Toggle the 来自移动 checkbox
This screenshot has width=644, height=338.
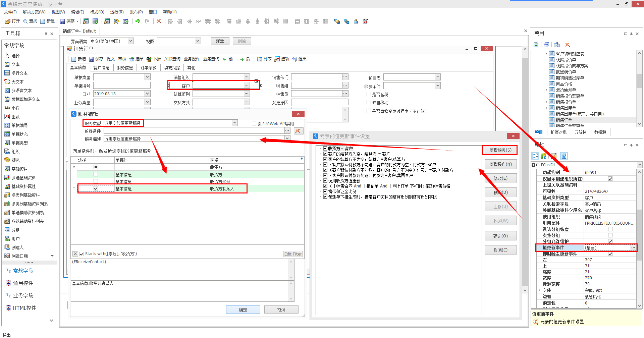pyautogui.click(x=369, y=102)
